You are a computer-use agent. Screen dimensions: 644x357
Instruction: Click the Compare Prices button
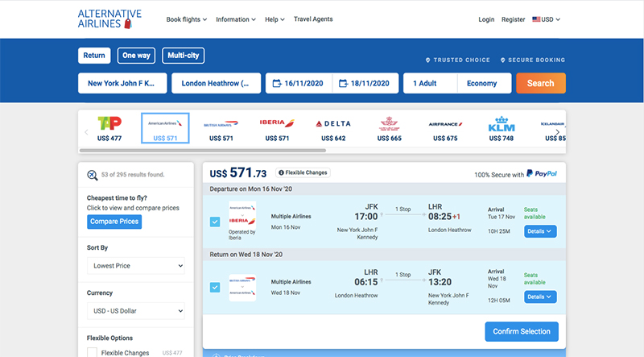(x=114, y=222)
